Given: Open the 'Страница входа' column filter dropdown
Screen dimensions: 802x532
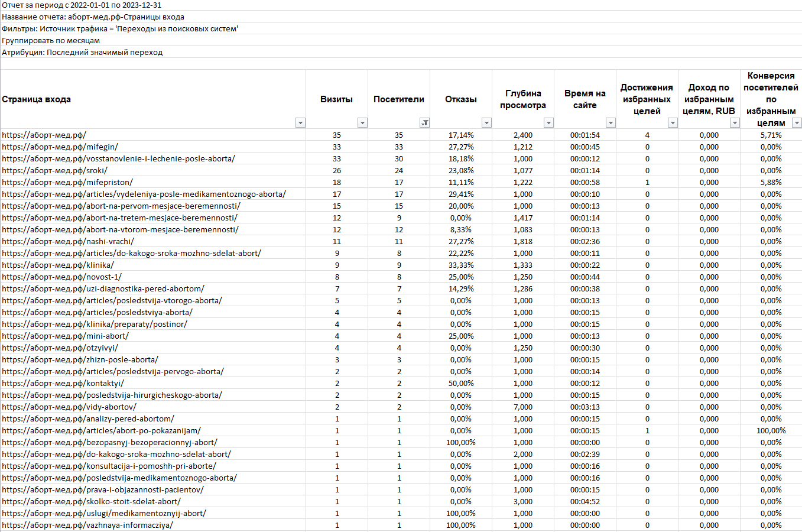Looking at the screenshot, I should pos(300,123).
